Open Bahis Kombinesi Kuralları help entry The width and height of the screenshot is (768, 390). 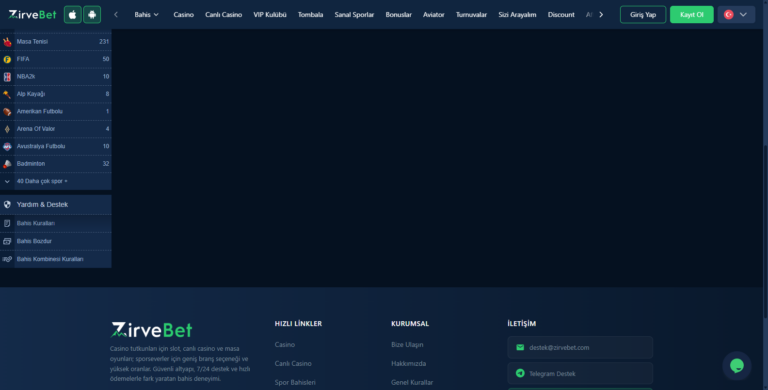(x=55, y=259)
